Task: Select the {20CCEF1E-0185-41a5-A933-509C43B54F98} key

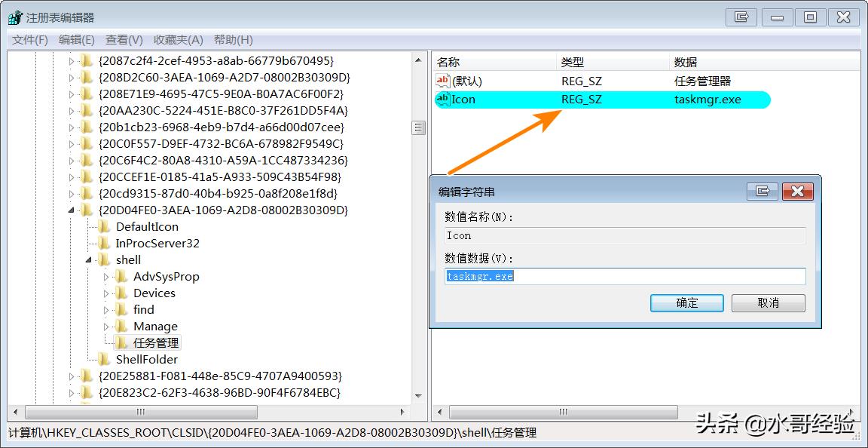Action: click(220, 177)
